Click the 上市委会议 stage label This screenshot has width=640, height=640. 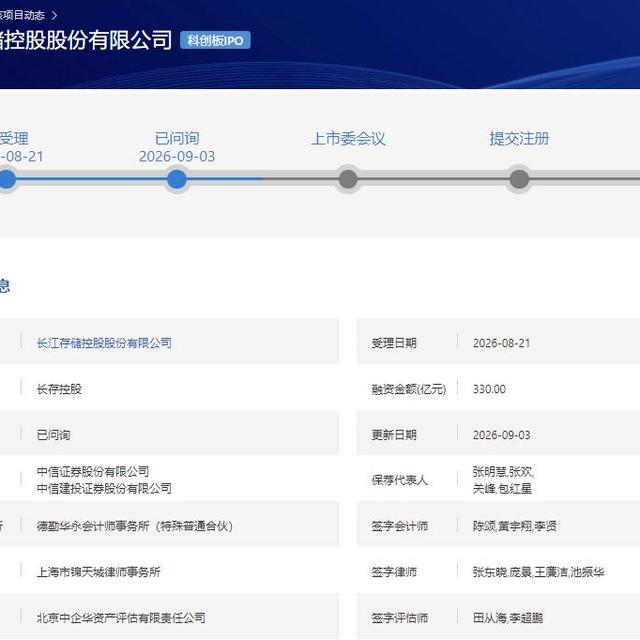pyautogui.click(x=348, y=138)
